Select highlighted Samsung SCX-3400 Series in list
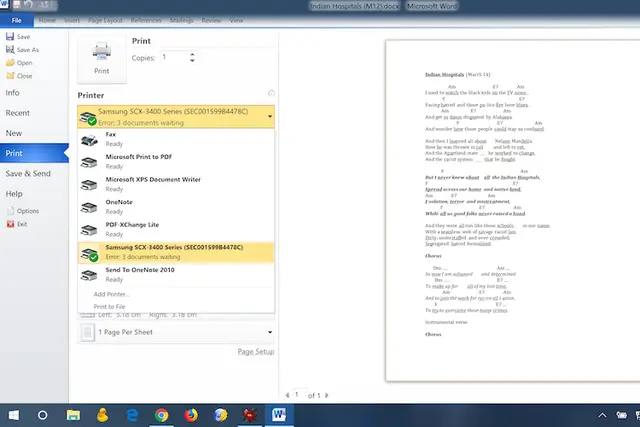The height and width of the screenshot is (427, 640). [176, 252]
